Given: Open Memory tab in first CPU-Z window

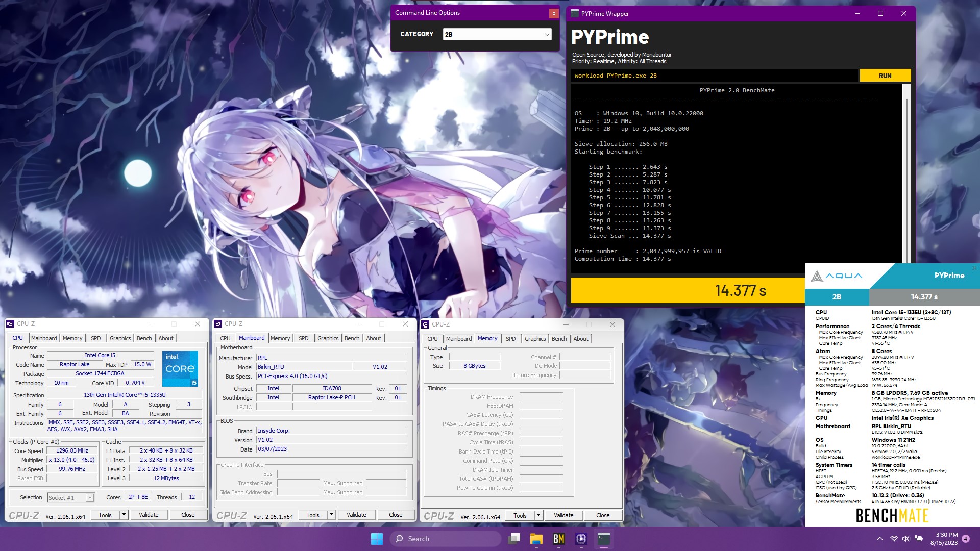Looking at the screenshot, I should pyautogui.click(x=72, y=338).
